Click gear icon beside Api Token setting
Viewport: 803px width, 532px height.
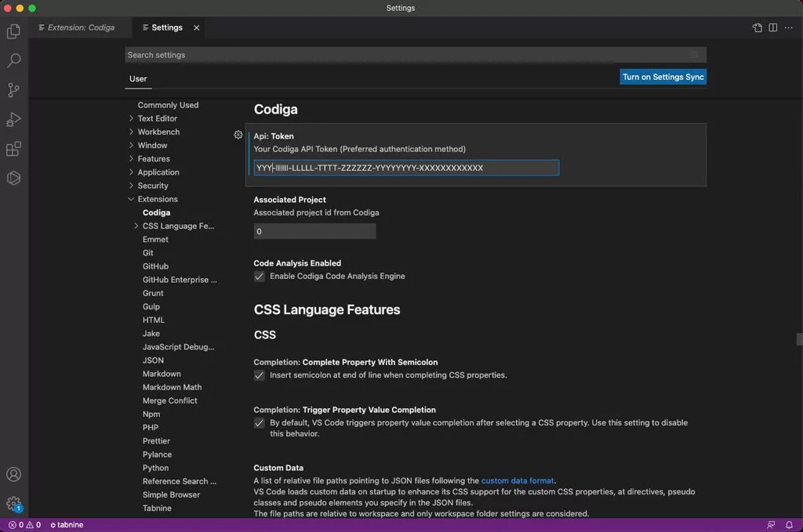238,135
